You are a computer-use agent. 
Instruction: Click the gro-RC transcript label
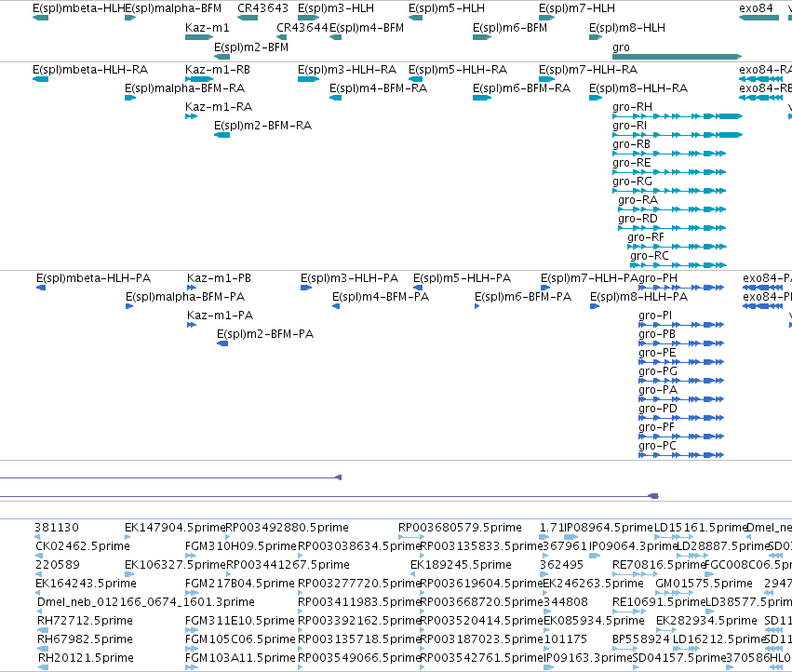[649, 256]
